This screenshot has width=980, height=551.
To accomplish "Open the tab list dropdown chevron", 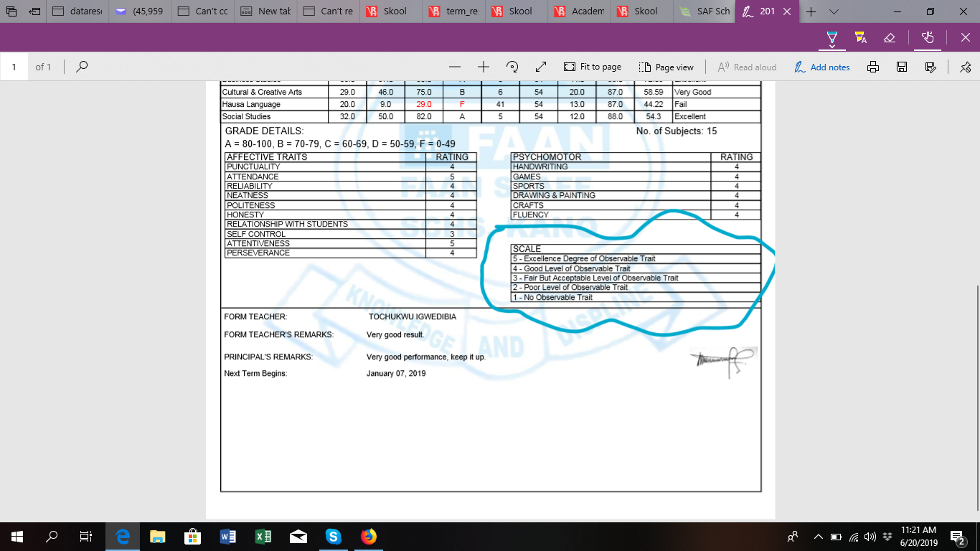I will 834,11.
